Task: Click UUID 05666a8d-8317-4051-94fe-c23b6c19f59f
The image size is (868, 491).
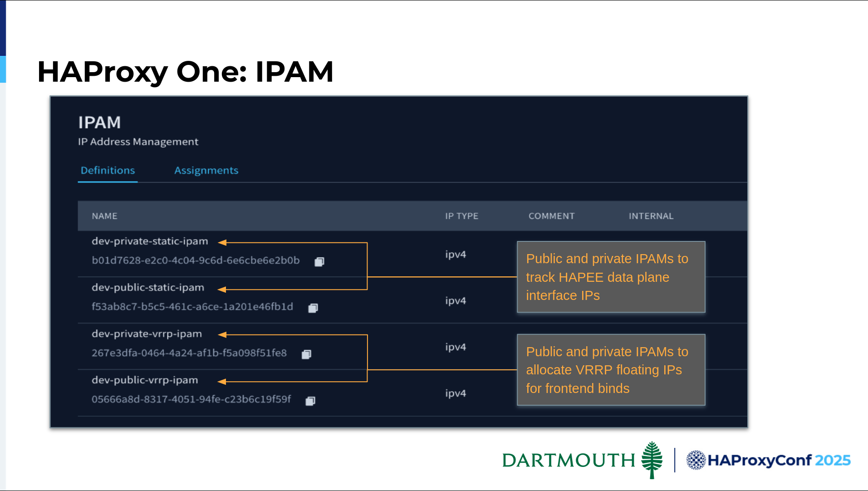Action: coord(191,399)
